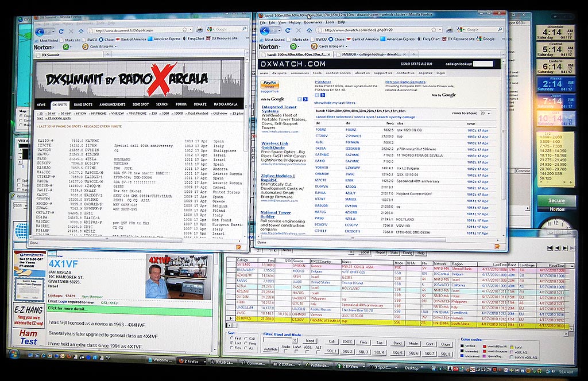The height and width of the screenshot is (381, 588).
Task: Bookmark the DX Summit page with the star
Action: (x=184, y=30)
